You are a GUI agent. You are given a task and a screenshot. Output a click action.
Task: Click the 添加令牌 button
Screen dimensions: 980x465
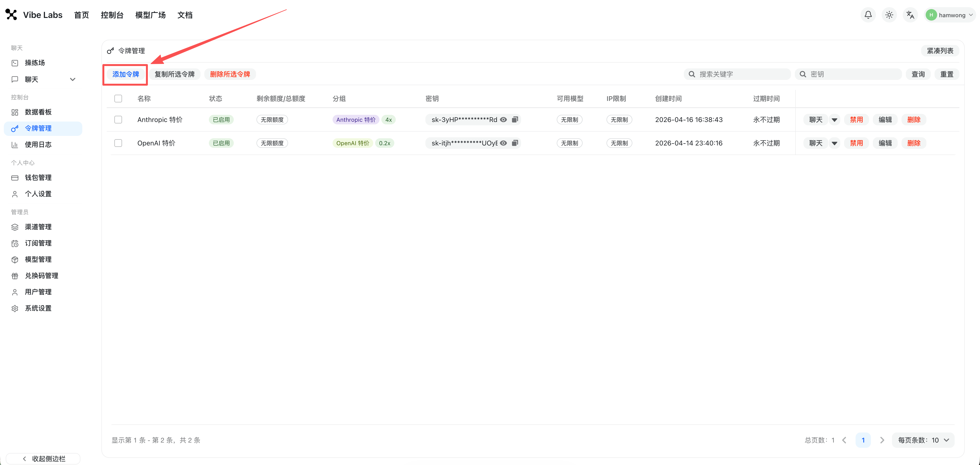coord(125,74)
